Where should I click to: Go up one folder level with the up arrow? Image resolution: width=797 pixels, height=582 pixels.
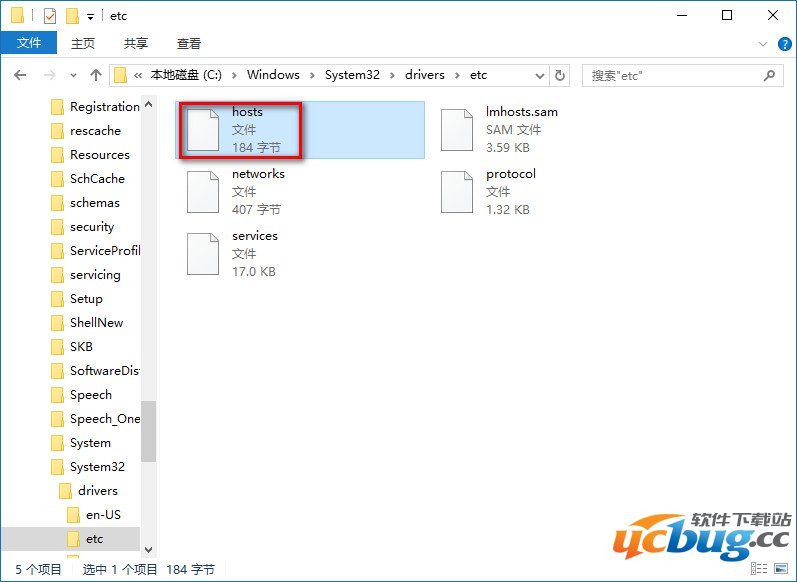click(x=96, y=75)
